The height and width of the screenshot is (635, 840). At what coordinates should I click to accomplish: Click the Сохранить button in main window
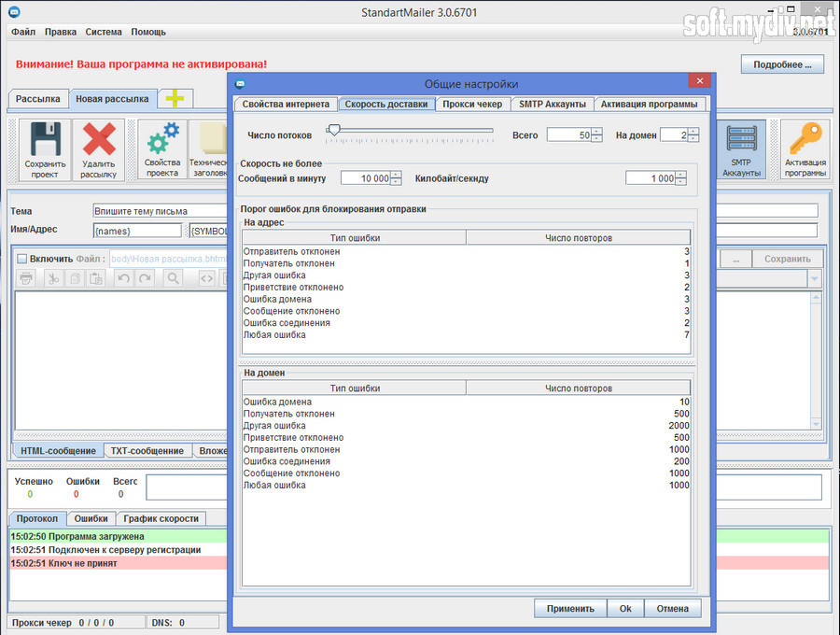point(788,259)
